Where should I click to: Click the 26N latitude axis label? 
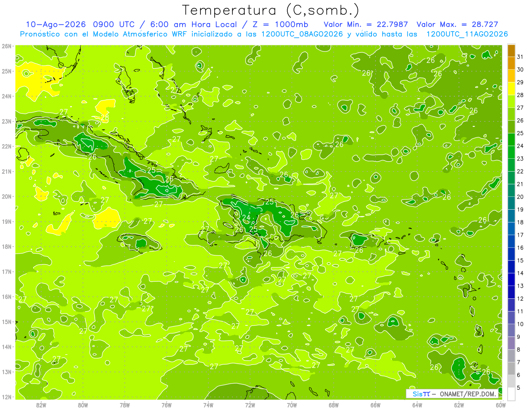click(7, 46)
